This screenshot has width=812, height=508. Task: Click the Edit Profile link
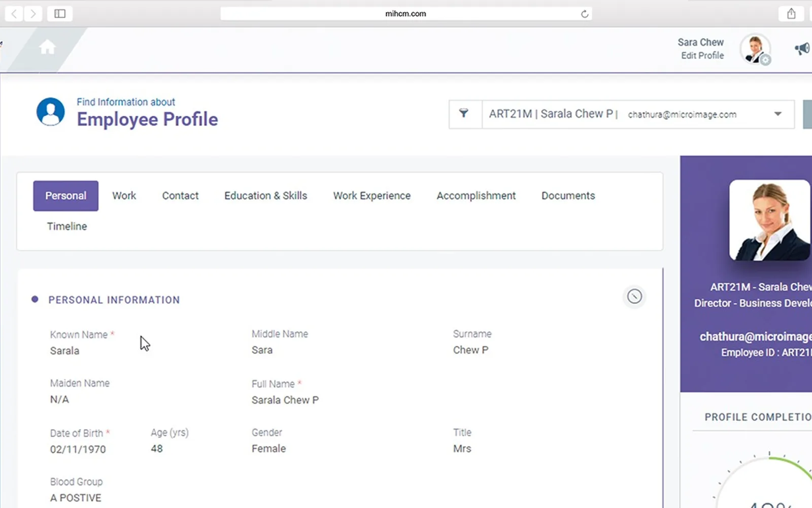click(x=702, y=55)
